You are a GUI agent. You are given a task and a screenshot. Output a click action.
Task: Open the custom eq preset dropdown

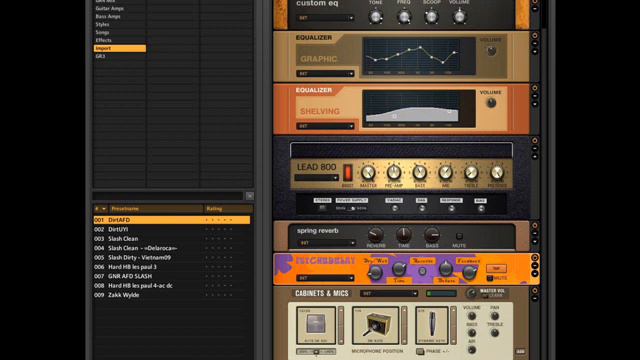point(325,18)
